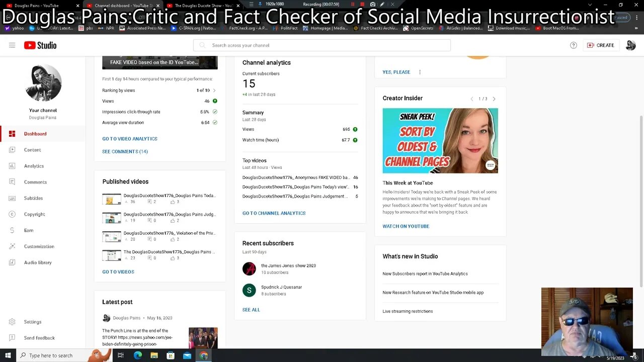Open New Subscribers report in YouTube Analytics
Screen dimensions: 644x362
click(425, 274)
